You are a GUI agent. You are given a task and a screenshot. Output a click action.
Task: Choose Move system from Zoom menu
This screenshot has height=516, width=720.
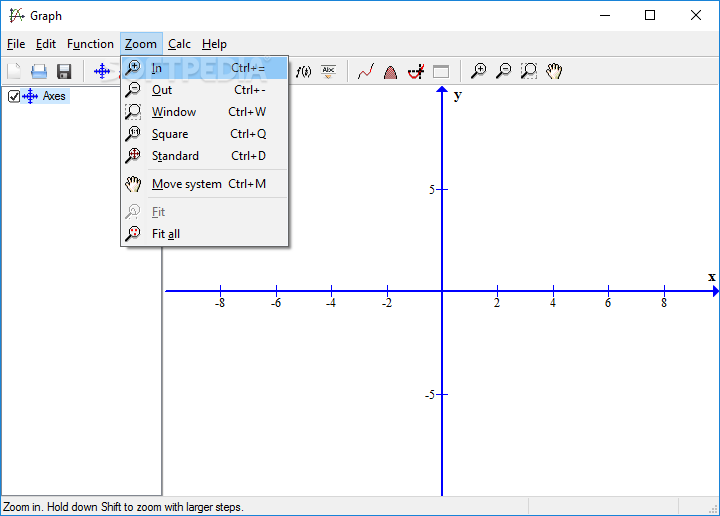tap(204, 184)
